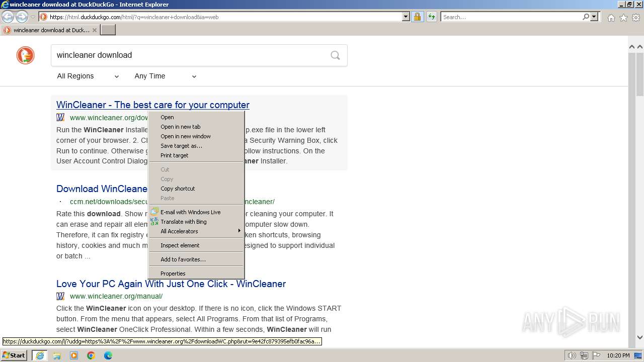The image size is (644, 362).
Task: Choose Open in context menu
Action: 196,117
